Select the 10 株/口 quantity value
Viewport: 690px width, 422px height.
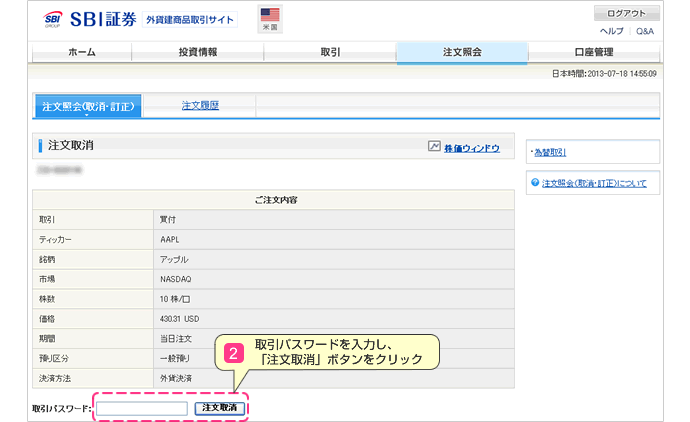click(x=175, y=299)
